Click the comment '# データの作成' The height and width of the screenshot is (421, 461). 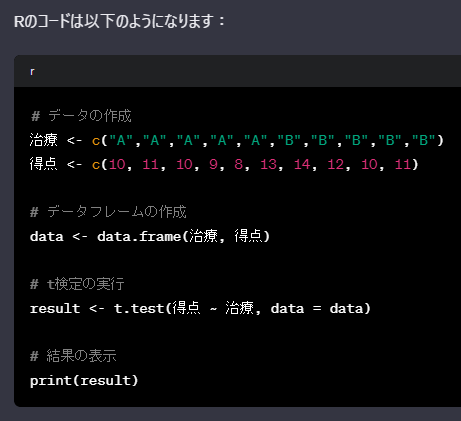[x=81, y=116]
